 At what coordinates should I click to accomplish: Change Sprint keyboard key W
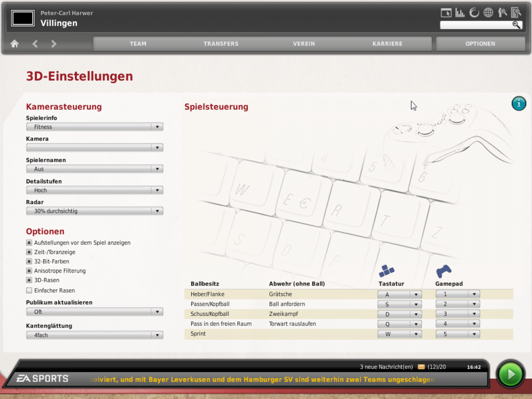400,334
